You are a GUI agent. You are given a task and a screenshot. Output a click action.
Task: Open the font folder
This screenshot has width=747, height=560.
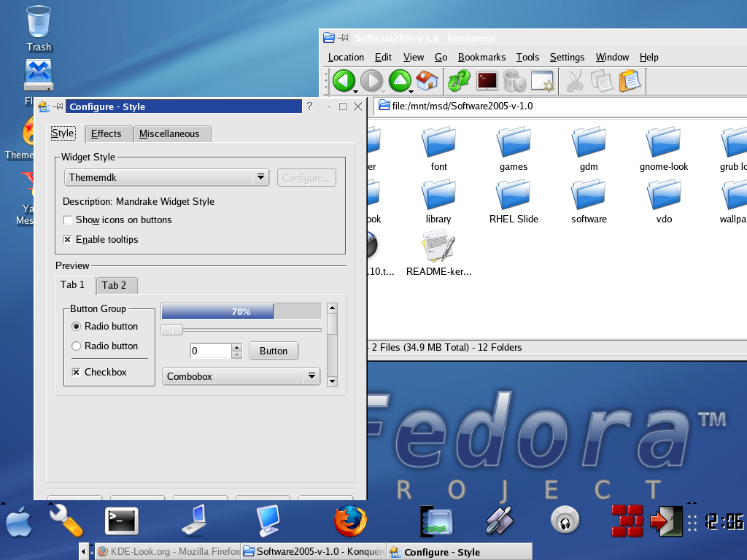[438, 149]
